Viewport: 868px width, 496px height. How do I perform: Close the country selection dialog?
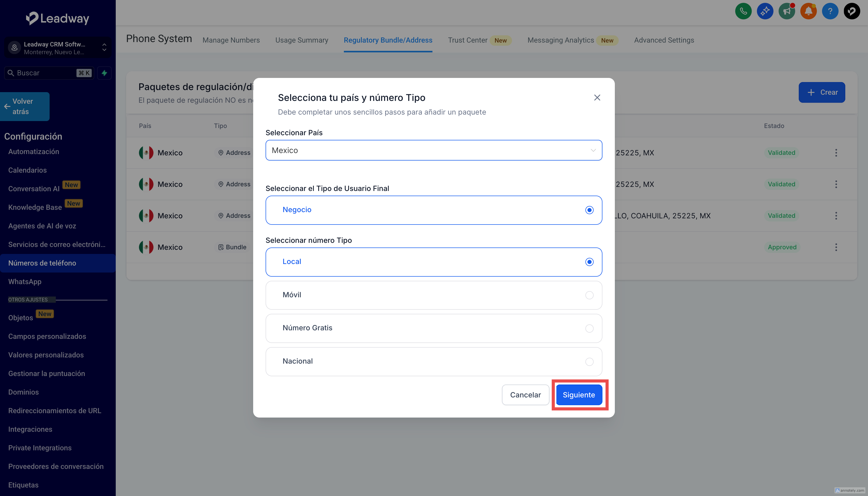coord(597,98)
